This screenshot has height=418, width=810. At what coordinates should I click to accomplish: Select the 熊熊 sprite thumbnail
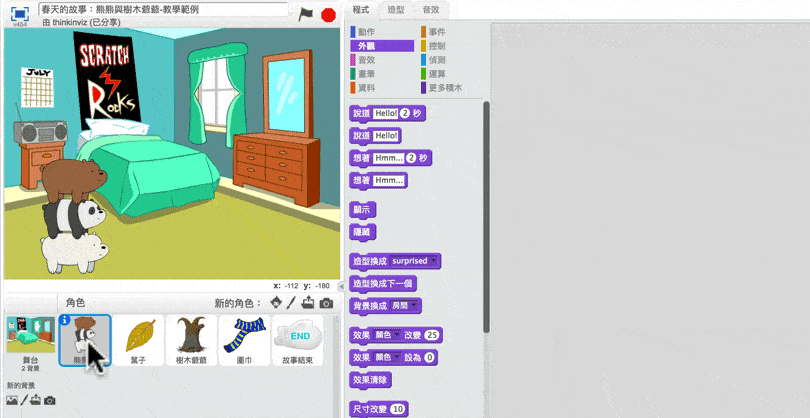click(x=85, y=340)
